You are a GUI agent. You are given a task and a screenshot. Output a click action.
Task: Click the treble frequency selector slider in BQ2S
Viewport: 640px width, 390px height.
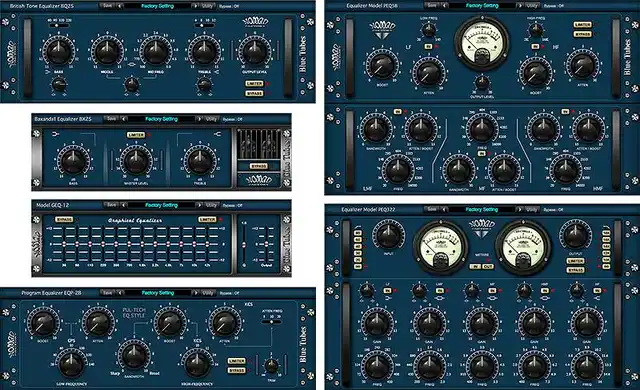(204, 25)
